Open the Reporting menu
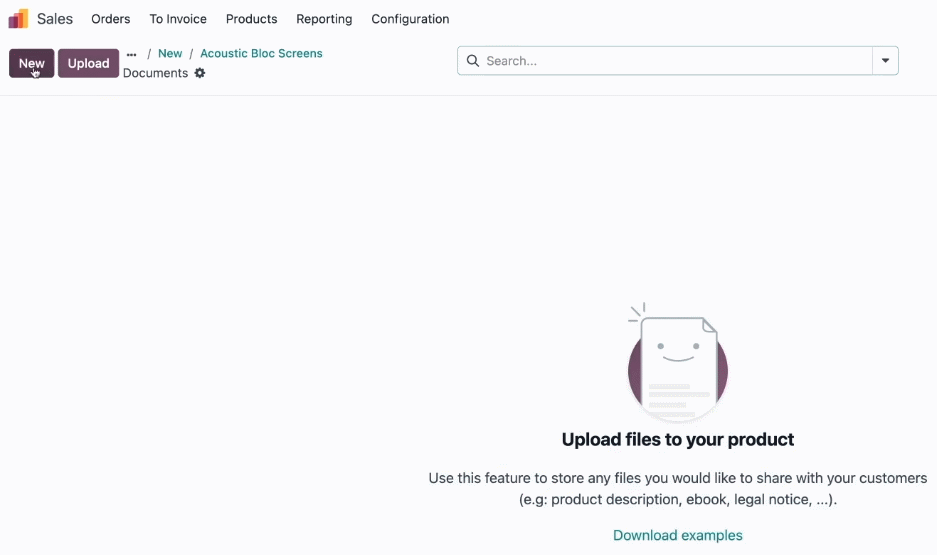Screen dimensions: 937x555 [x=324, y=19]
